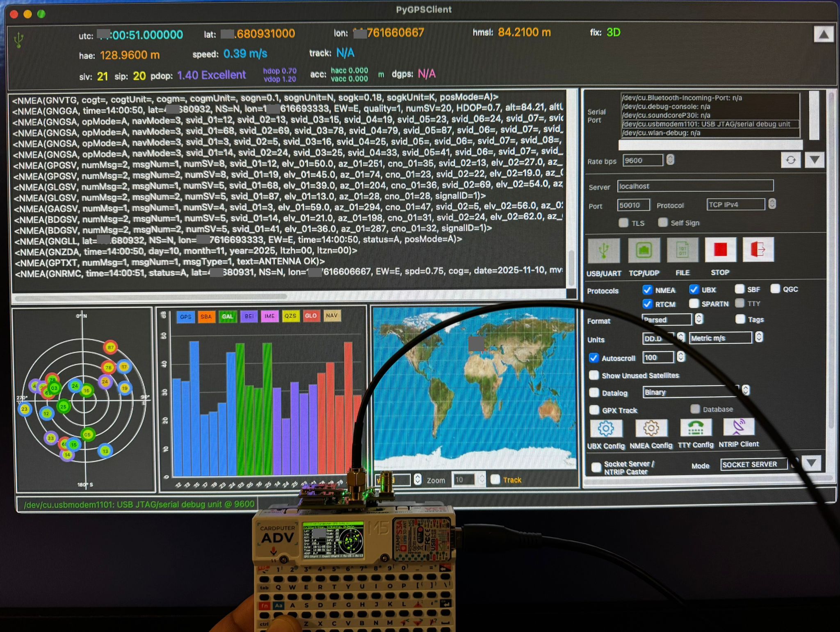This screenshot has height=632, width=840.
Task: Enable the Show Unused Satellites checkbox
Action: click(x=593, y=375)
